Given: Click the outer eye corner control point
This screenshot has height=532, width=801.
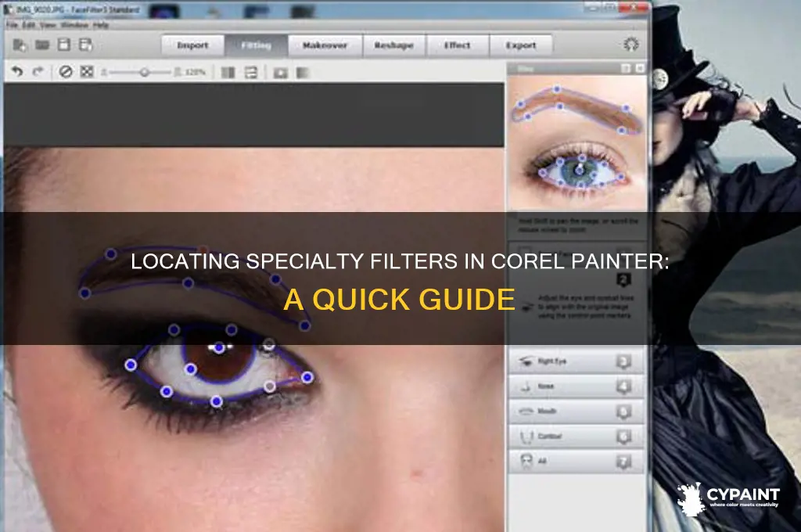Looking at the screenshot, I should click(x=131, y=365).
